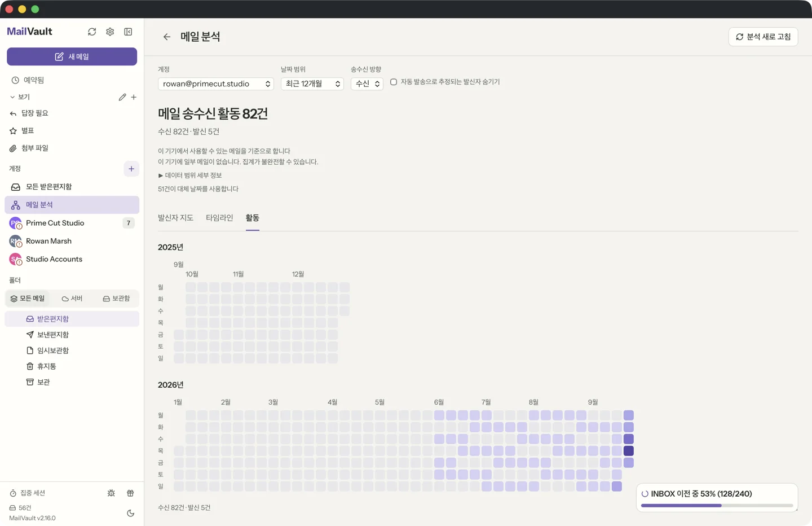Collapse the 보기 section chevron
The height and width of the screenshot is (526, 812).
[12, 97]
